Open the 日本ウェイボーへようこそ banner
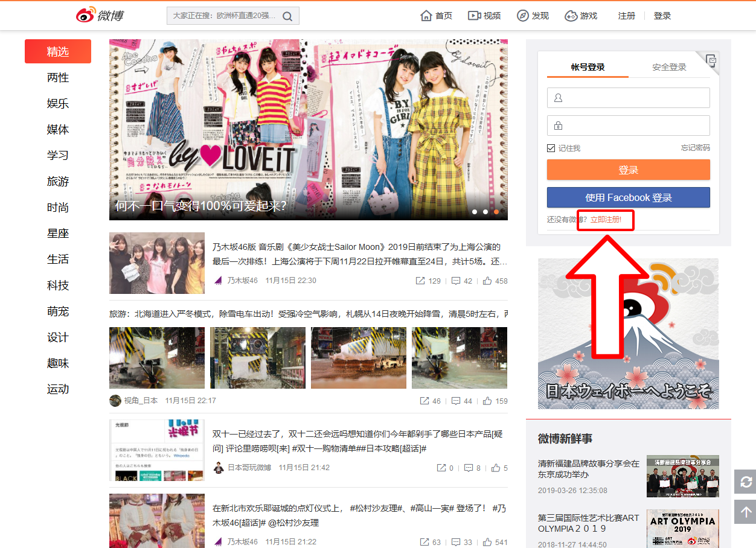756x548 pixels. [x=629, y=334]
